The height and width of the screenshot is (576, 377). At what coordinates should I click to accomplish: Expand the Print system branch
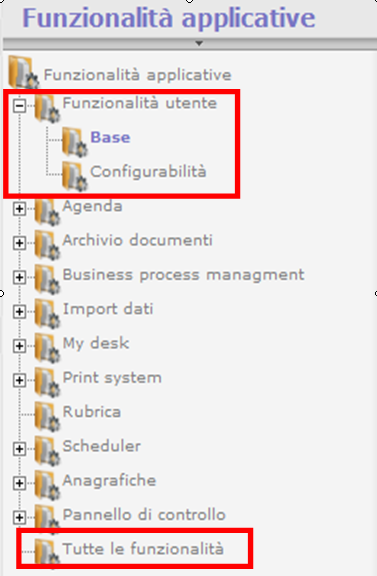pos(19,380)
